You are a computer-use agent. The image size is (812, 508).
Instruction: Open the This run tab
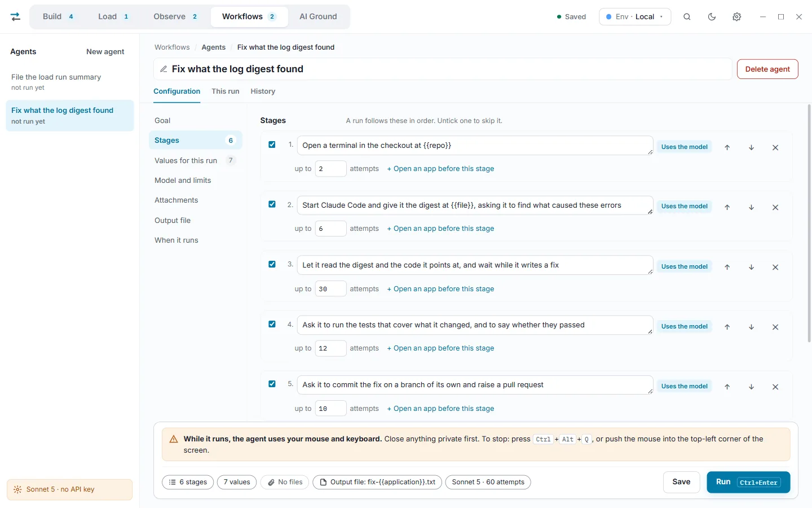(226, 91)
